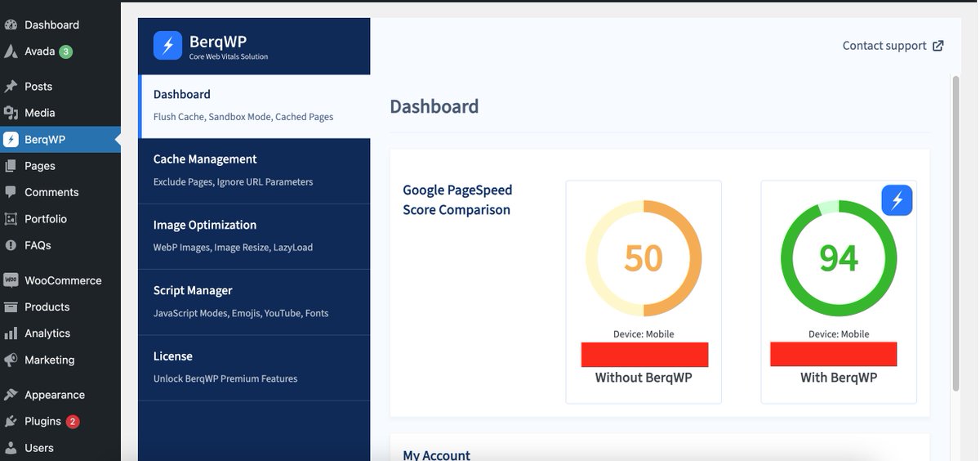980x461 pixels.
Task: Click the Products box icon
Action: (x=11, y=307)
